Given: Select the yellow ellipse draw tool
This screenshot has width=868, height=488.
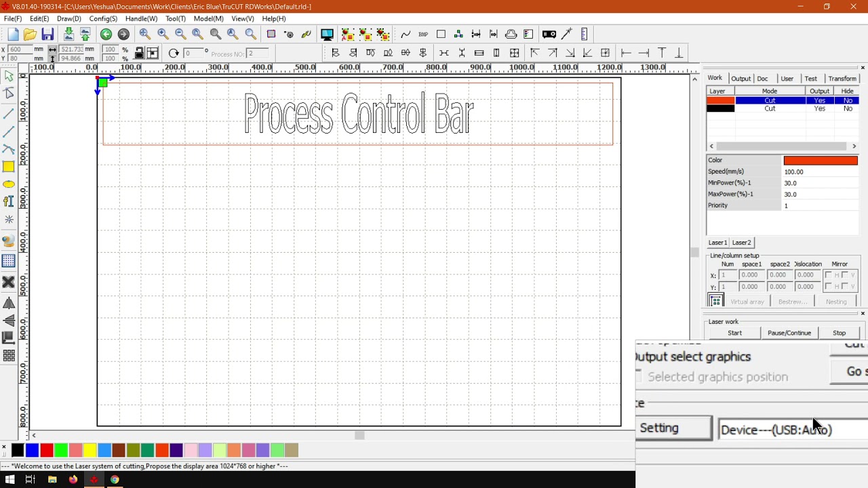Looking at the screenshot, I should [x=8, y=184].
